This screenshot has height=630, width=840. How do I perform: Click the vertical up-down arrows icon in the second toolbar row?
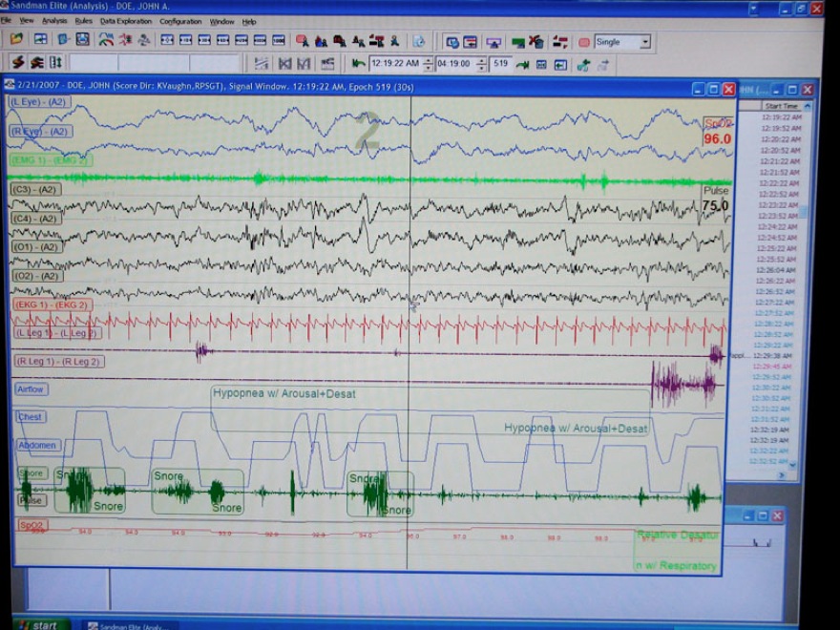56,63
